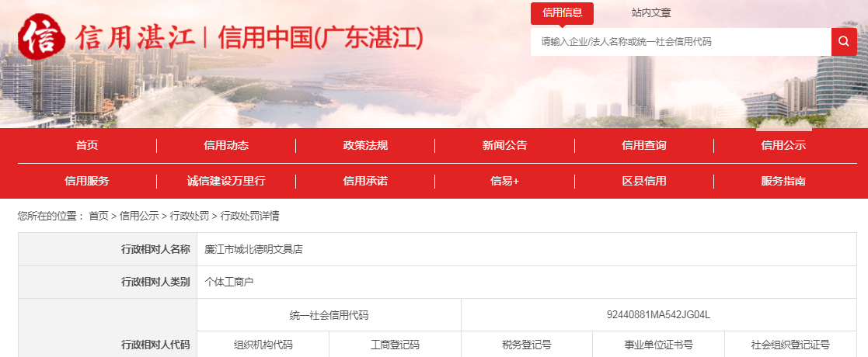Click the red magnifier search icon
Viewport: 868px width, 357px height.
pos(843,42)
